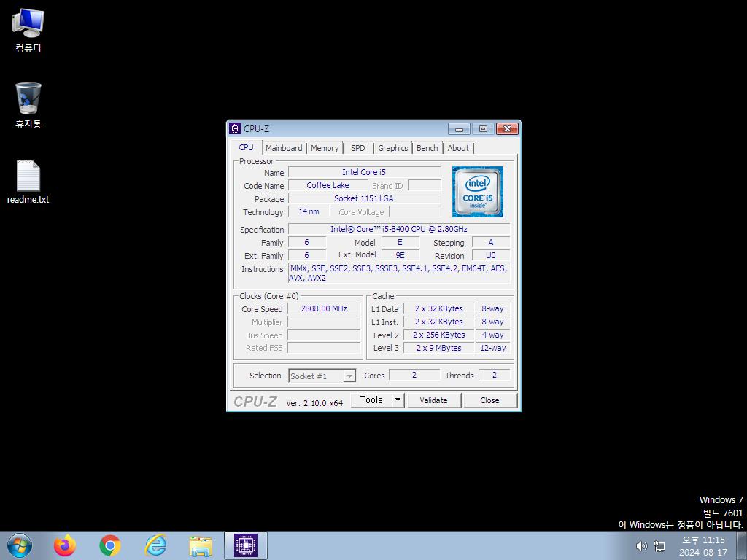Click the Show Desktop strip on the taskbar
This screenshot has width=747, height=560.
click(x=742, y=546)
